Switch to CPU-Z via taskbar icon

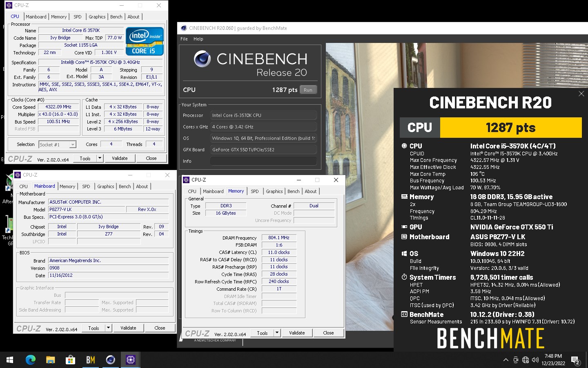coord(130,360)
